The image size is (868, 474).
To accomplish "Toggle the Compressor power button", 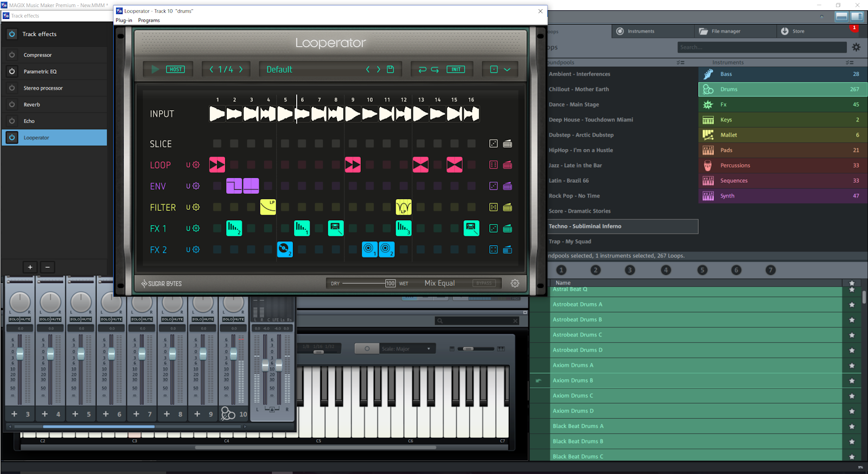I will [12, 55].
